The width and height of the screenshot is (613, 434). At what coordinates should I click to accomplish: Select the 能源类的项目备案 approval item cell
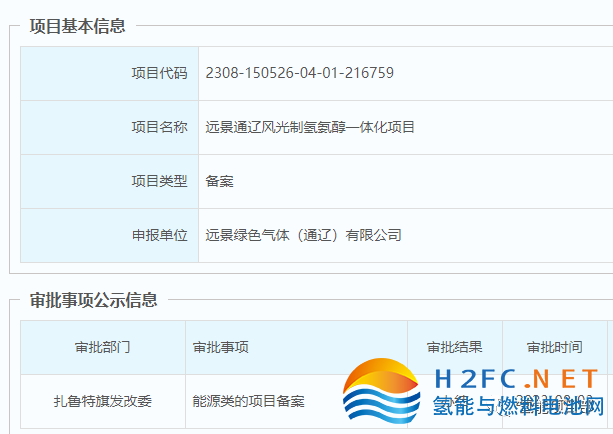[x=248, y=401]
